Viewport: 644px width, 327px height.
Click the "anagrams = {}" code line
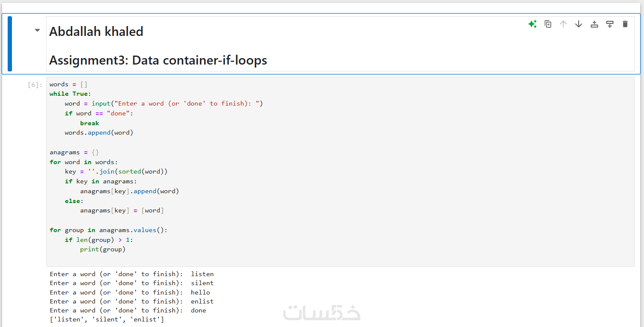point(74,152)
